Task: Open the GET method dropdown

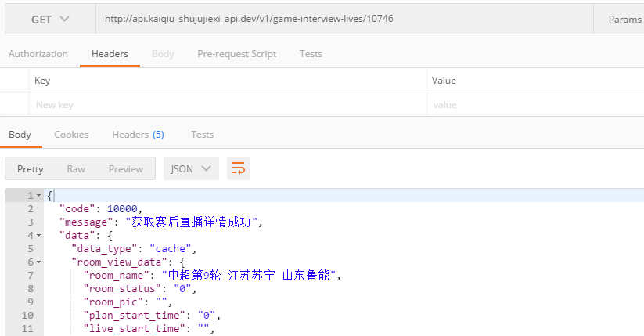Action: pyautogui.click(x=50, y=19)
